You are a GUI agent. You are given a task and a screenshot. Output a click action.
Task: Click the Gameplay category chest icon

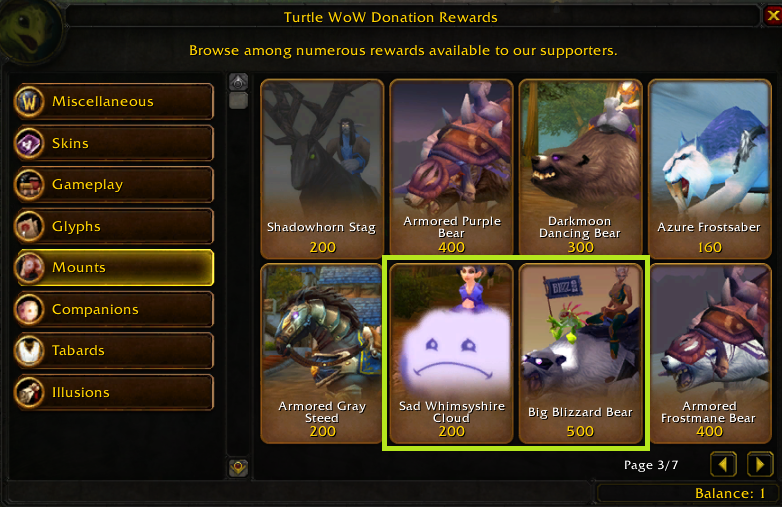pyautogui.click(x=29, y=184)
